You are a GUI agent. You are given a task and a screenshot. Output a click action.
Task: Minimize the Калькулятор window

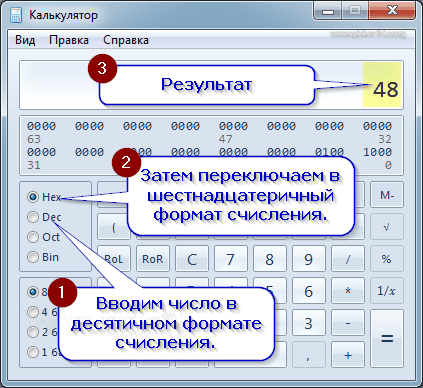(x=328, y=11)
